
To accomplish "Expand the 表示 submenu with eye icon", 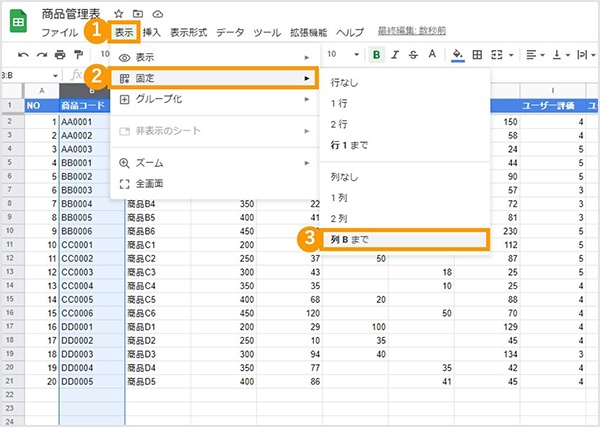I will click(x=215, y=57).
